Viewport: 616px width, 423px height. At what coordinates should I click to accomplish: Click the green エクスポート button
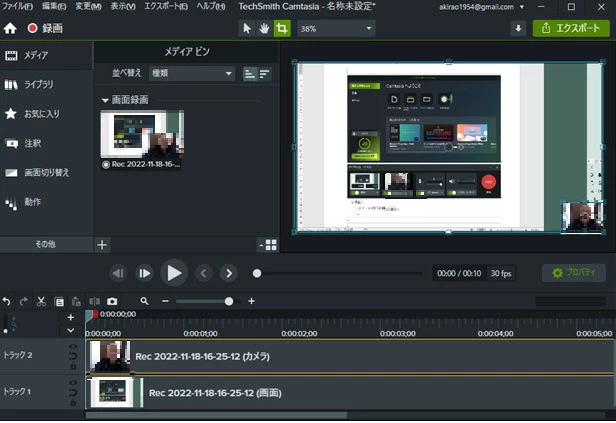point(571,28)
